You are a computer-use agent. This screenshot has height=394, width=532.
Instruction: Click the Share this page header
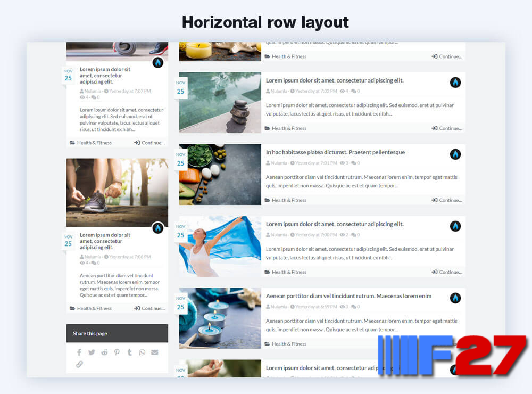pos(117,333)
